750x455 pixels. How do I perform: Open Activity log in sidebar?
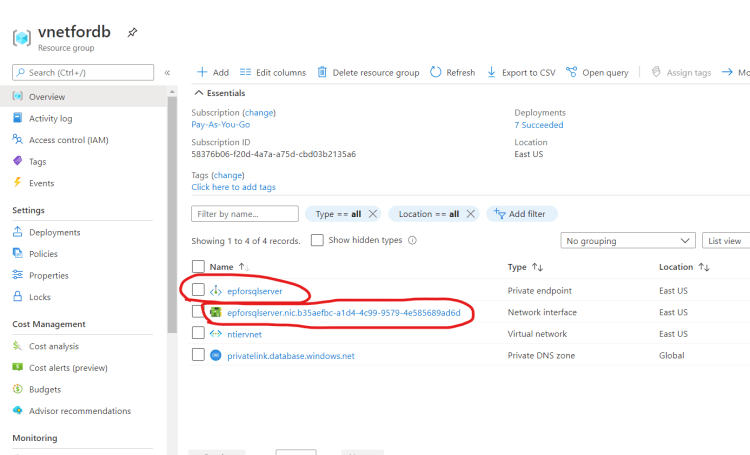tap(50, 118)
